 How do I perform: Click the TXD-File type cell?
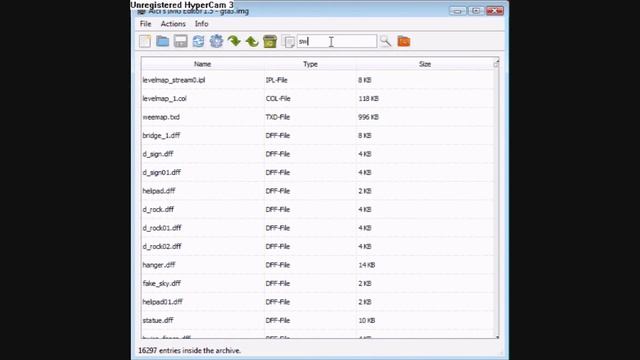coord(278,117)
